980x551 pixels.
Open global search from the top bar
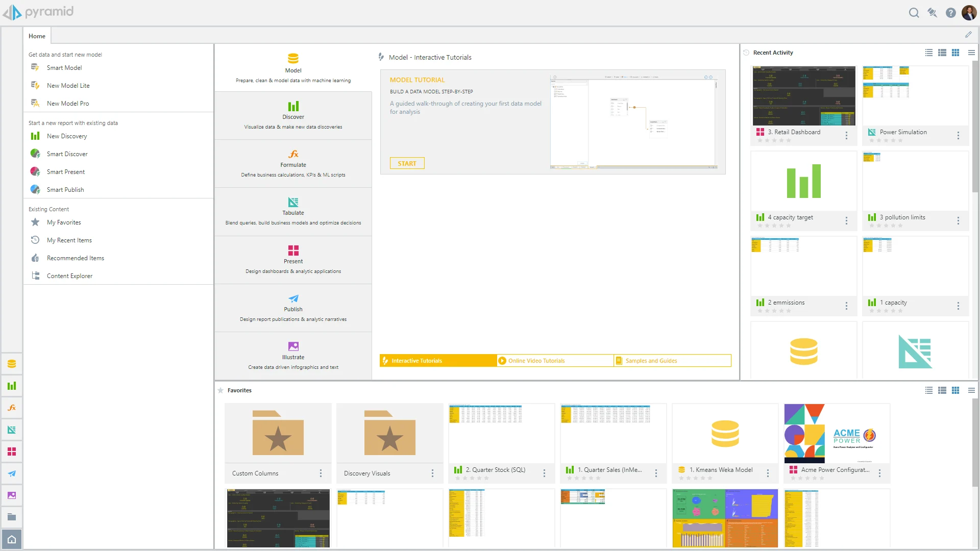pos(914,12)
